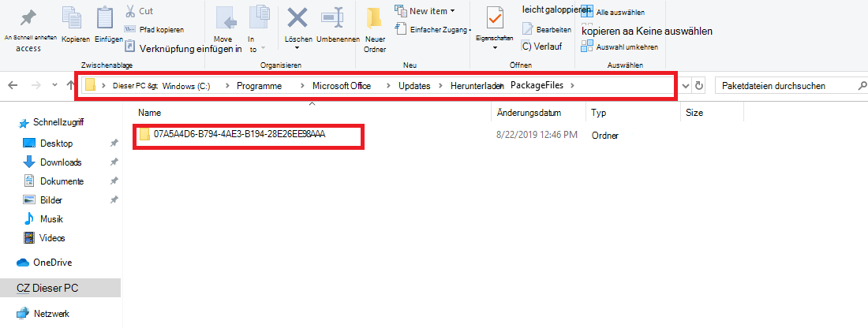Click Verknüpfung einfügen in Zwischenablage group

(x=184, y=49)
